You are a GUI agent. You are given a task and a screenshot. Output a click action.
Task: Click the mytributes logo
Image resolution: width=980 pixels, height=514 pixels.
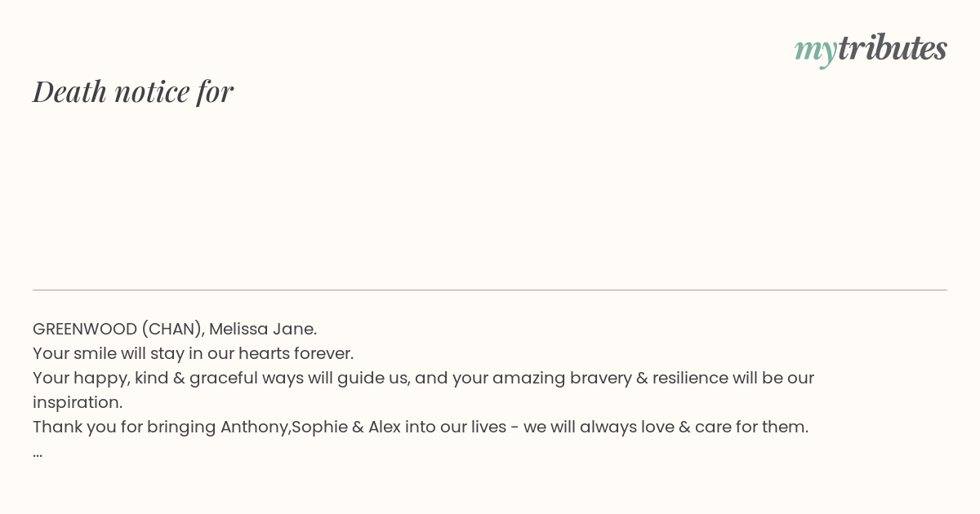point(871,48)
